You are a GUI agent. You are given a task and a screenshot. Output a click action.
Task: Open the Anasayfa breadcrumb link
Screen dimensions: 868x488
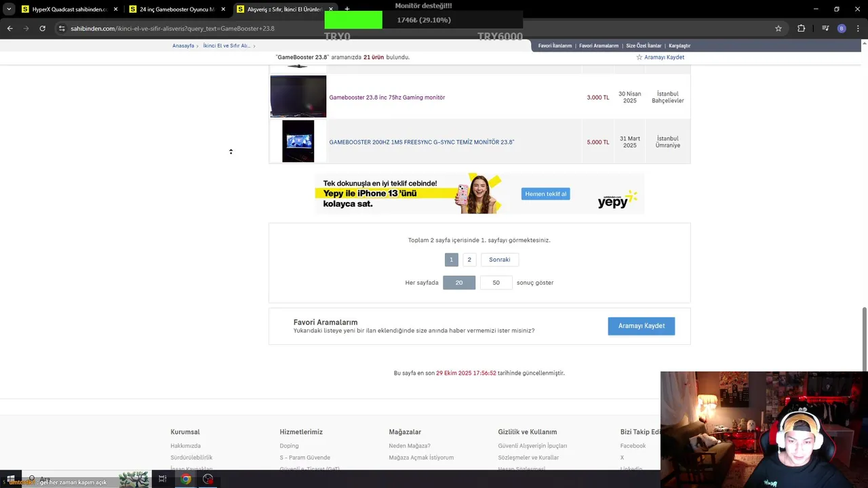coord(183,45)
